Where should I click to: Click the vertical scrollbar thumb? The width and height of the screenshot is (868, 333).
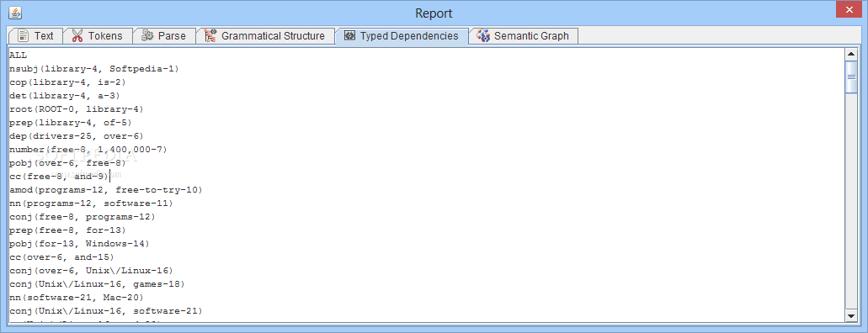(x=851, y=77)
